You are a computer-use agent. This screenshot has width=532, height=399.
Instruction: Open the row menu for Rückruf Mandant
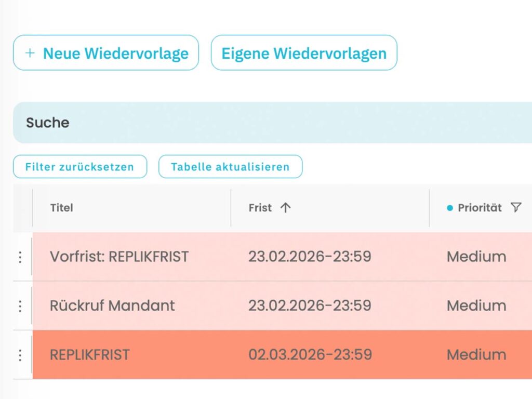point(20,306)
